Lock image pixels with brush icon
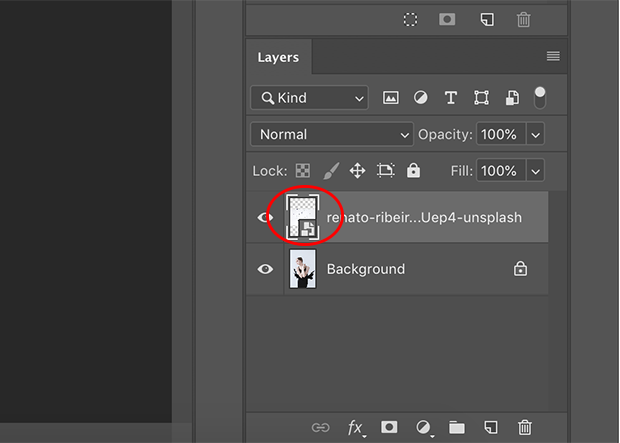This screenshot has width=620, height=443. coord(331,171)
